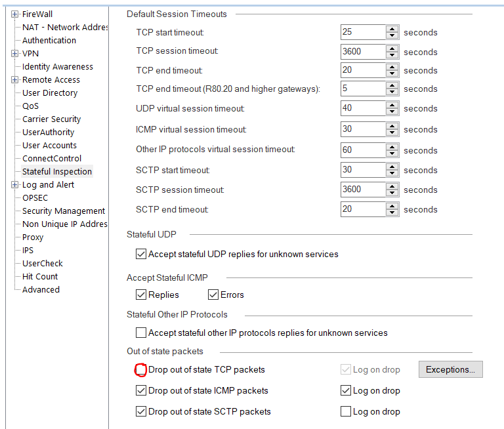Expand the Log and Alert node
The width and height of the screenshot is (504, 429).
pyautogui.click(x=14, y=184)
